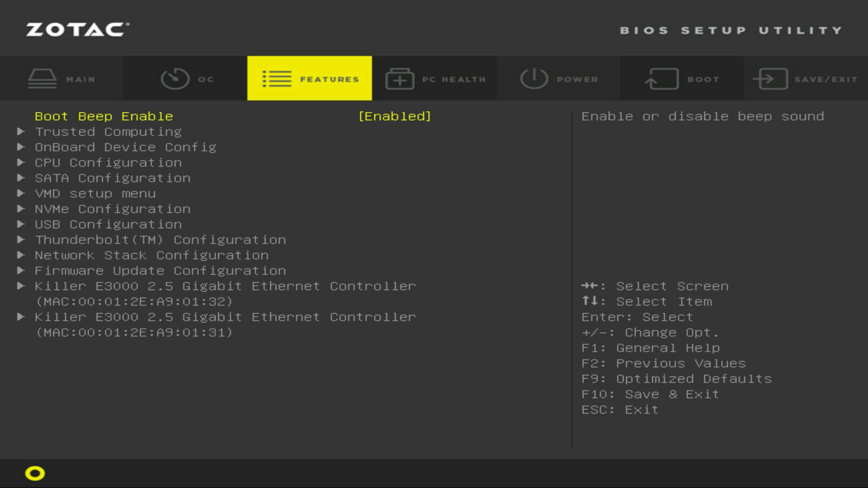The width and height of the screenshot is (868, 488).
Task: Open Killer E3000 controller MAC ending 01:32
Action: 225,286
